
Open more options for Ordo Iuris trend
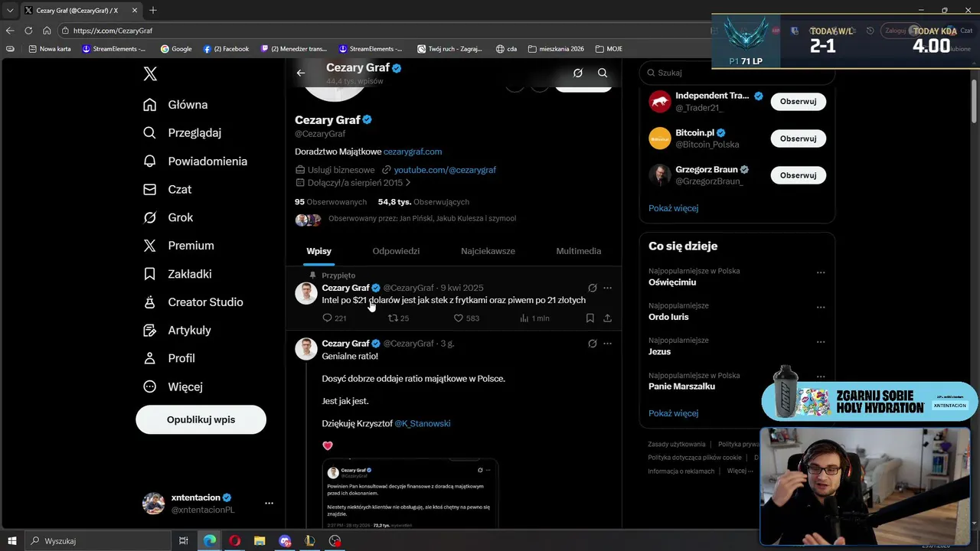(x=821, y=308)
